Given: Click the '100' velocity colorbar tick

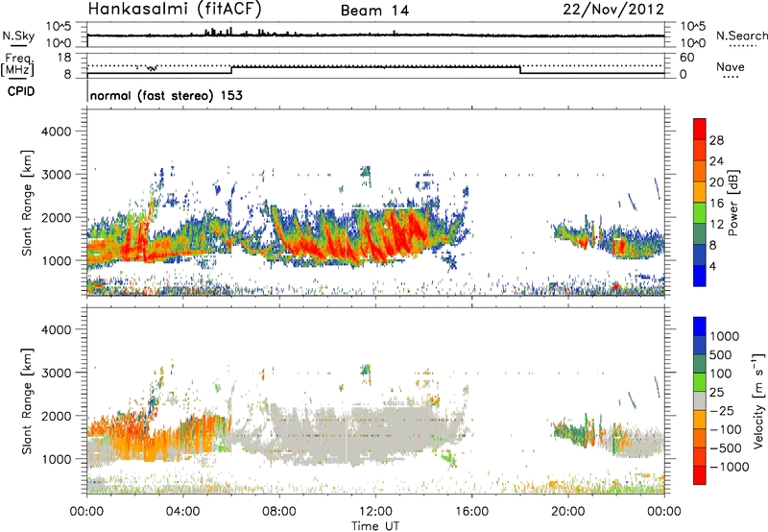Looking at the screenshot, I should click(720, 374).
